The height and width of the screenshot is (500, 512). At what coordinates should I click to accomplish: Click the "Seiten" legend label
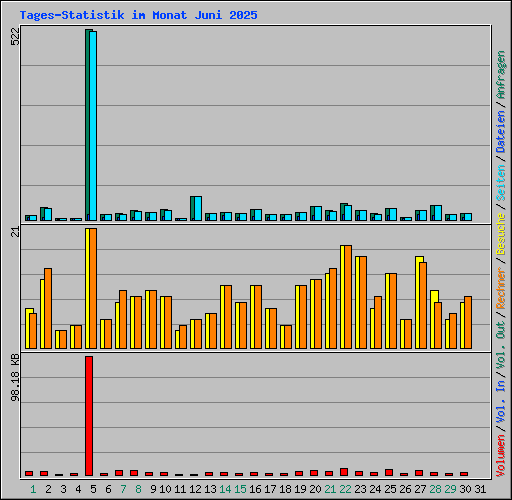point(501,183)
